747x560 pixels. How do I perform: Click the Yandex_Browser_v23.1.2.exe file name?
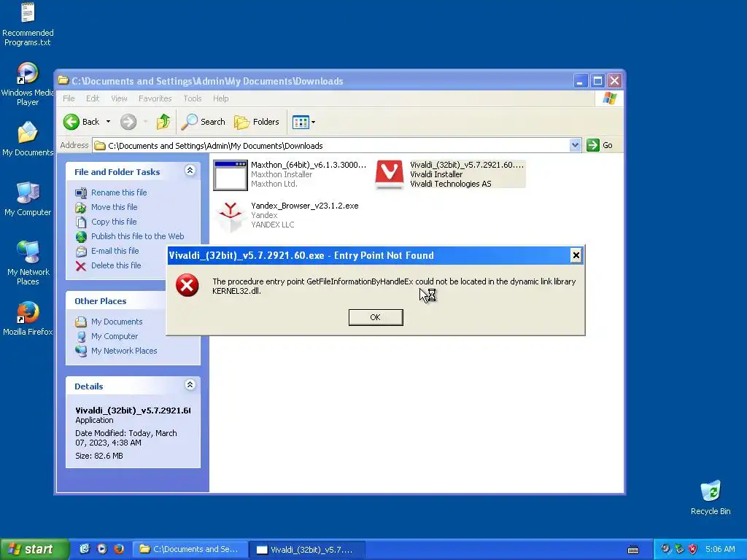(x=304, y=206)
